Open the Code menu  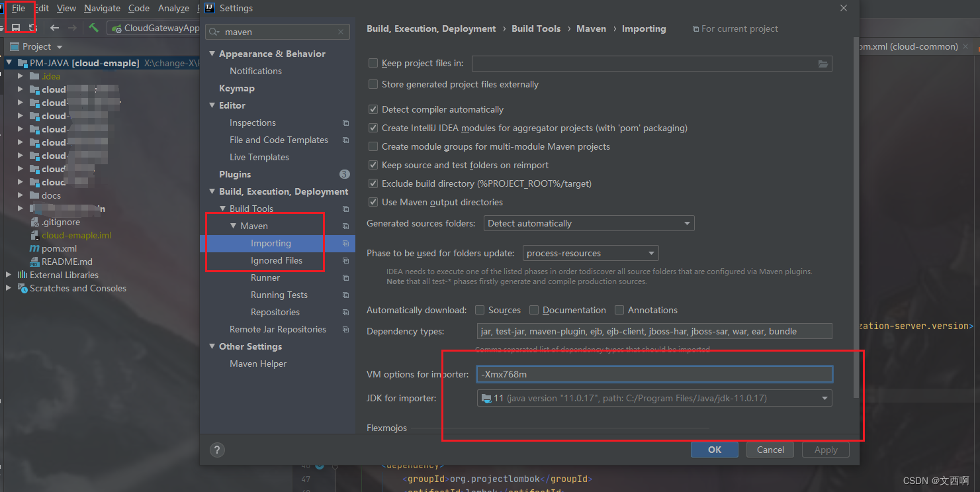[138, 8]
